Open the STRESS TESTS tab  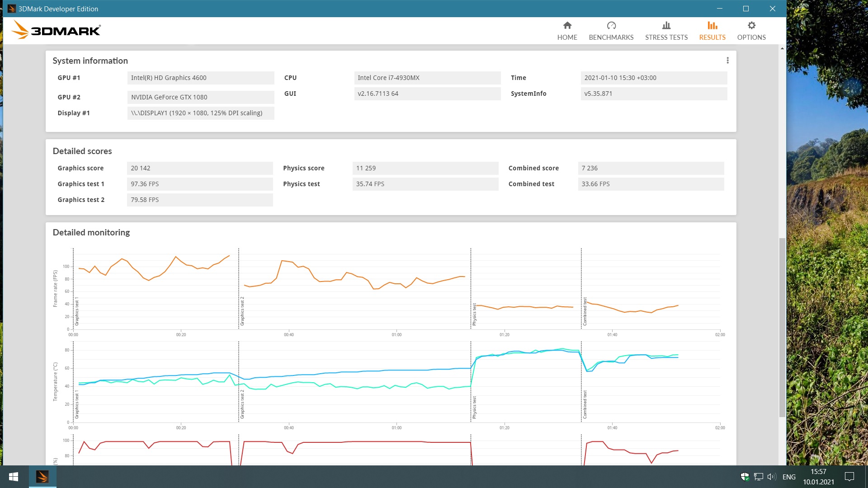pyautogui.click(x=666, y=31)
